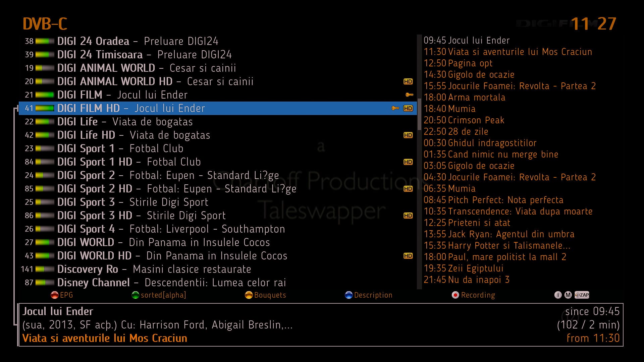Start Recording with the red record icon

455,295
